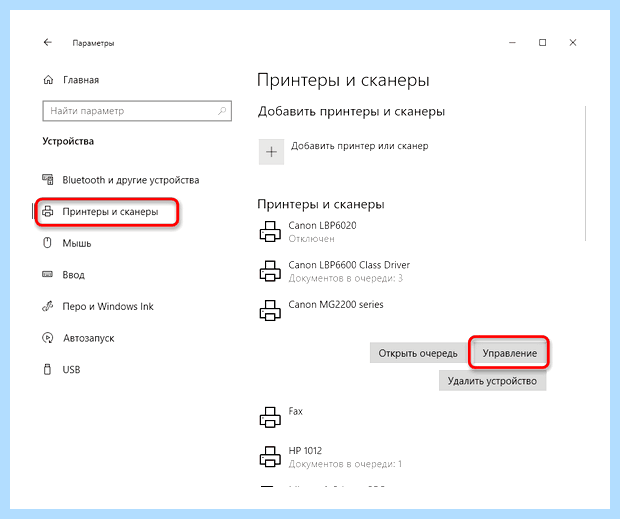This screenshot has height=519, width=620.
Task: Click the Bluetooth devices icon in sidebar
Action: [x=48, y=179]
